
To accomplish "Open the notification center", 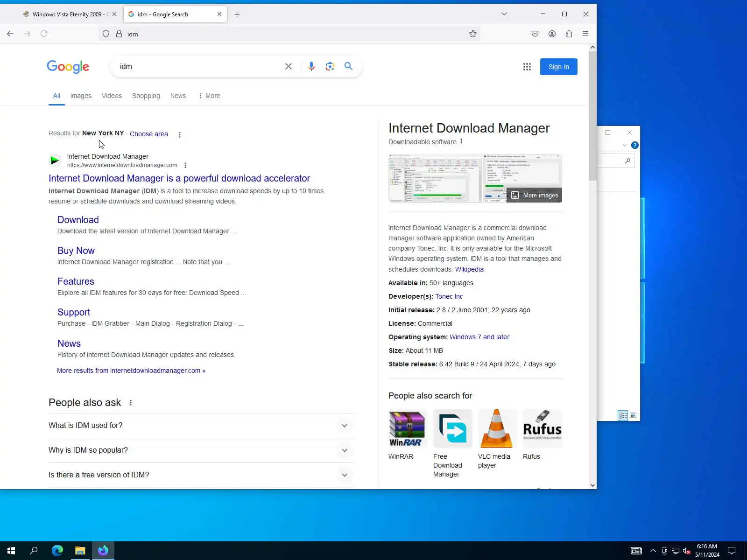I will click(732, 551).
